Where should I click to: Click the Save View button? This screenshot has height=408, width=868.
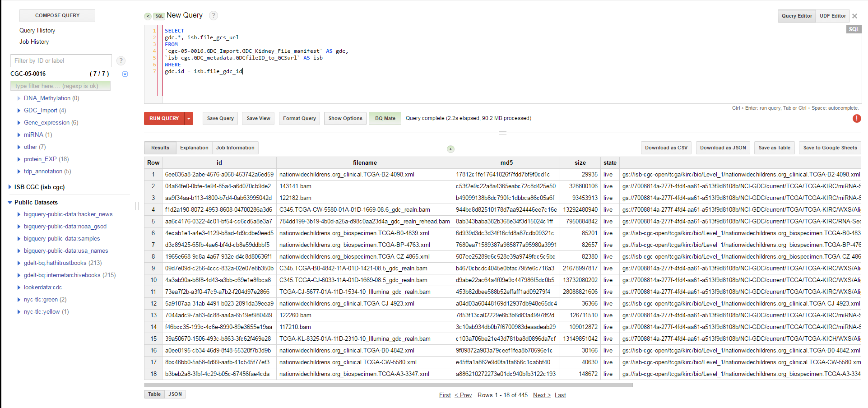[x=259, y=118]
